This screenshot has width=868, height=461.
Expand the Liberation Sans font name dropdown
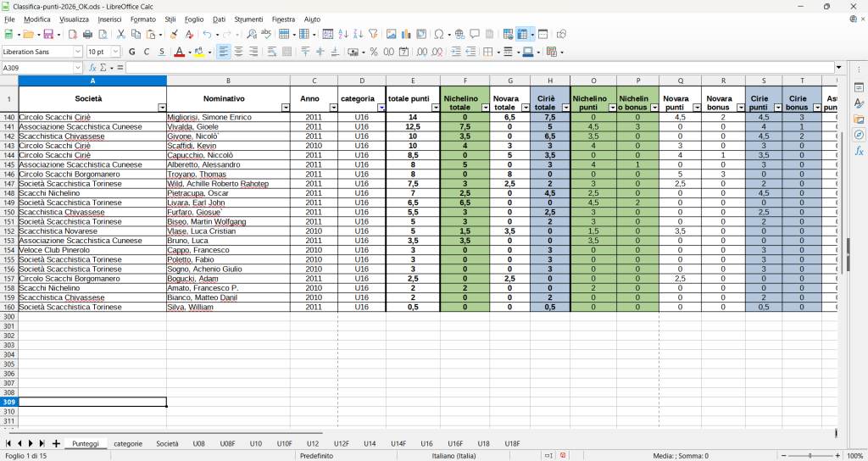78,52
